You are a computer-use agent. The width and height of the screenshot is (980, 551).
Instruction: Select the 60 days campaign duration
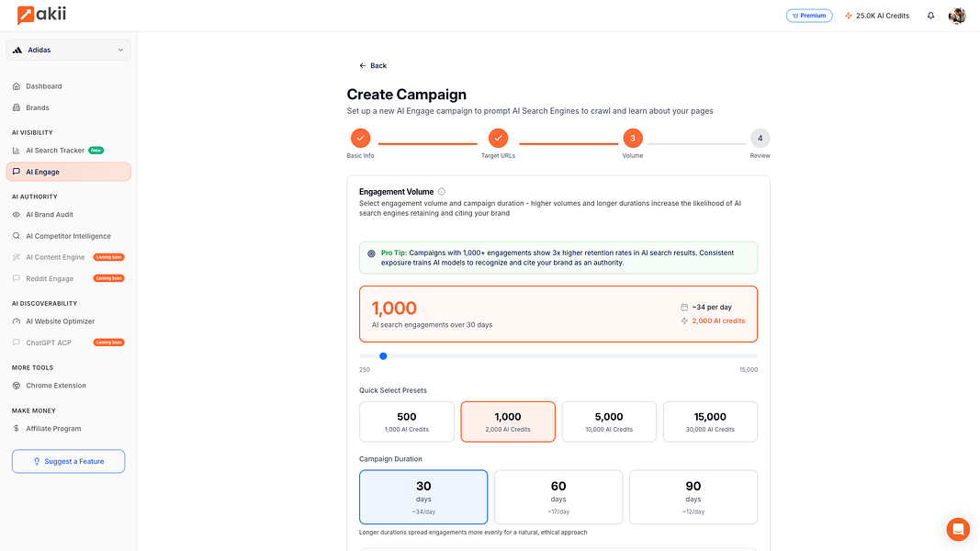pyautogui.click(x=558, y=497)
